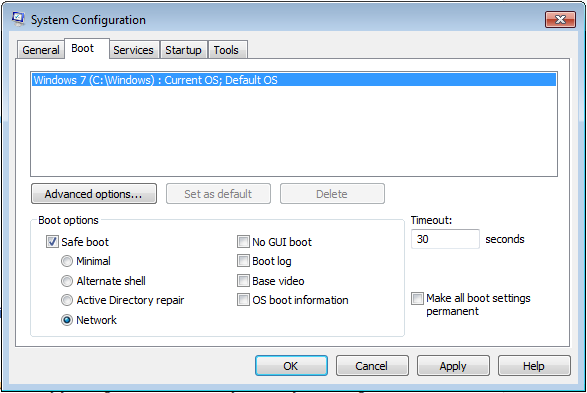Enable the Base video option
Screen dimensions: 587x393
pos(243,281)
